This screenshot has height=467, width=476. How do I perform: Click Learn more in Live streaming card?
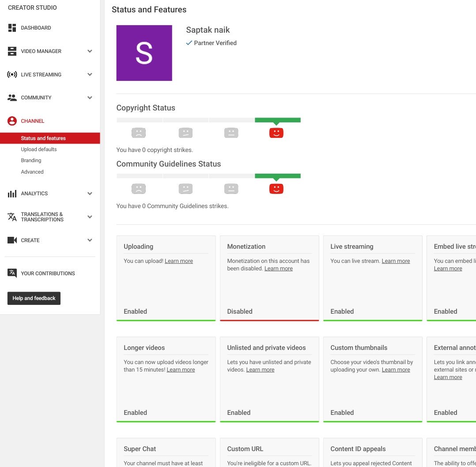tap(396, 261)
